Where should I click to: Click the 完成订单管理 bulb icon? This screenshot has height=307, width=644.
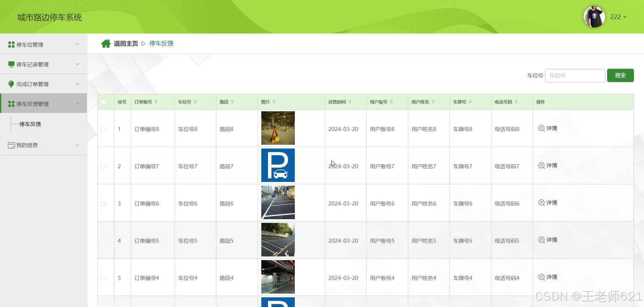[x=11, y=84]
